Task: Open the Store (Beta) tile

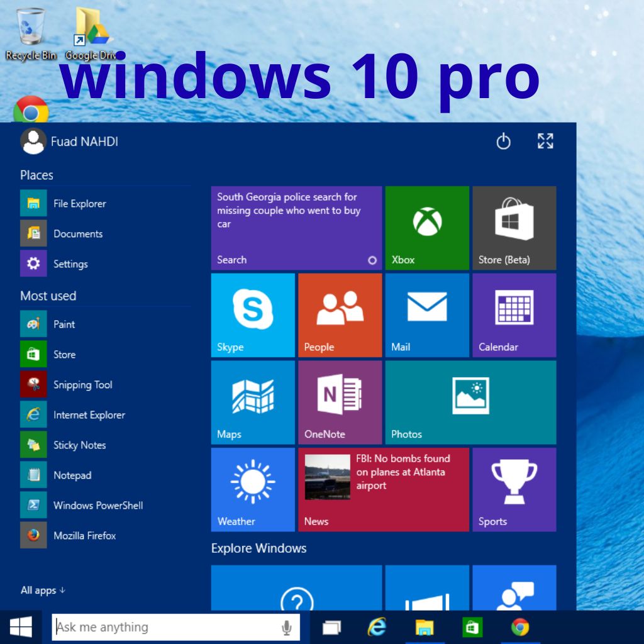Action: click(x=514, y=228)
